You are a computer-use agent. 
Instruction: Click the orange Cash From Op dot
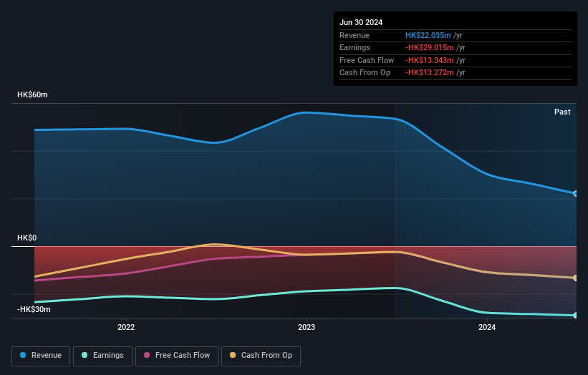click(x=233, y=355)
